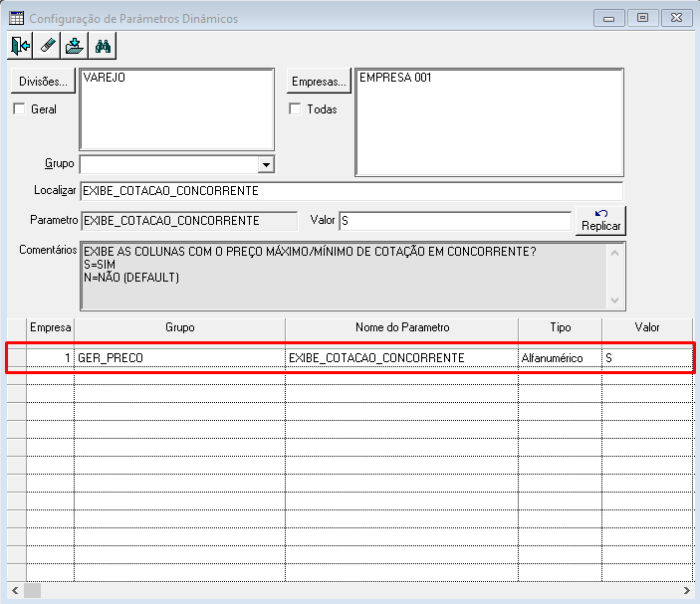Image resolution: width=700 pixels, height=604 pixels.
Task: Click the left arrow of horizontal scrollbar
Action: (15, 591)
